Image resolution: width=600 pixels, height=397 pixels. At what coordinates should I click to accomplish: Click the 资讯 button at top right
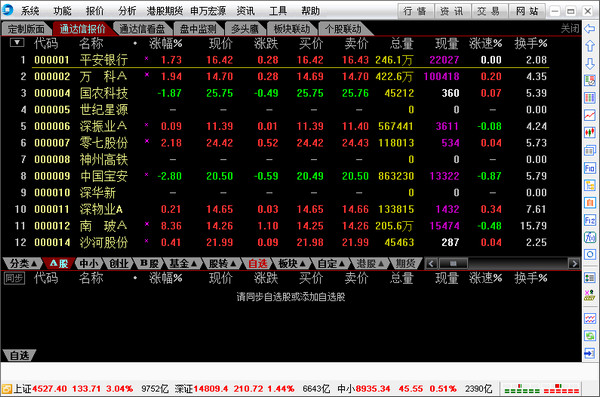[452, 11]
